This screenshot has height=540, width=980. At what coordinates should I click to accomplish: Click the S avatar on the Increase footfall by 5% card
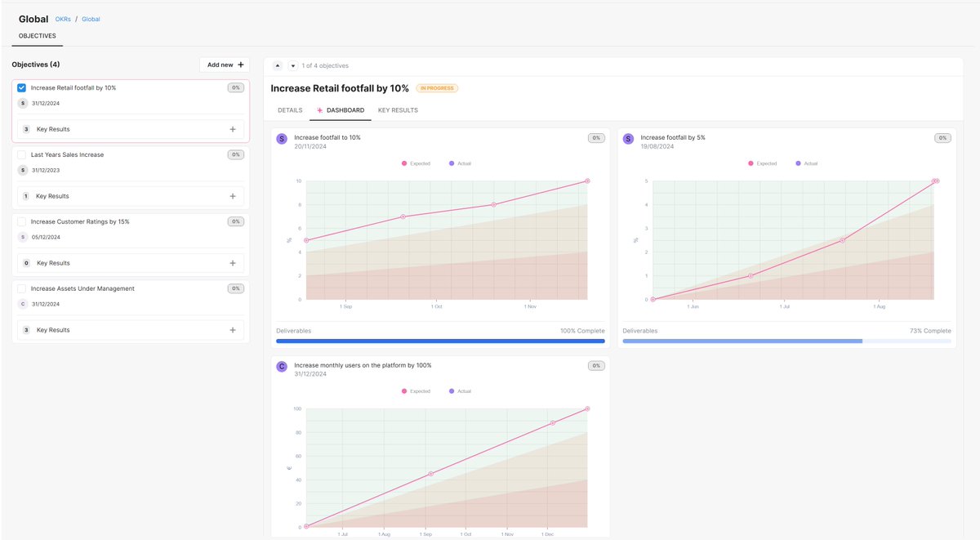(628, 140)
